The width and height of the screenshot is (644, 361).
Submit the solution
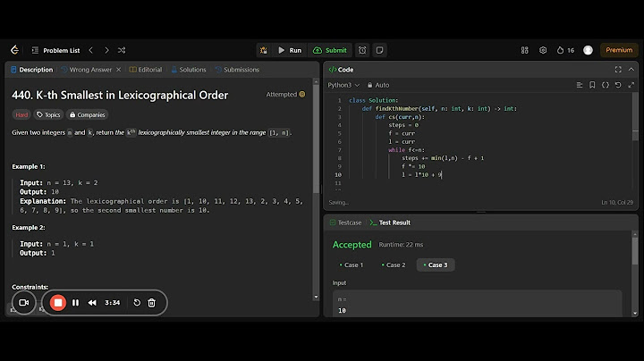(330, 50)
